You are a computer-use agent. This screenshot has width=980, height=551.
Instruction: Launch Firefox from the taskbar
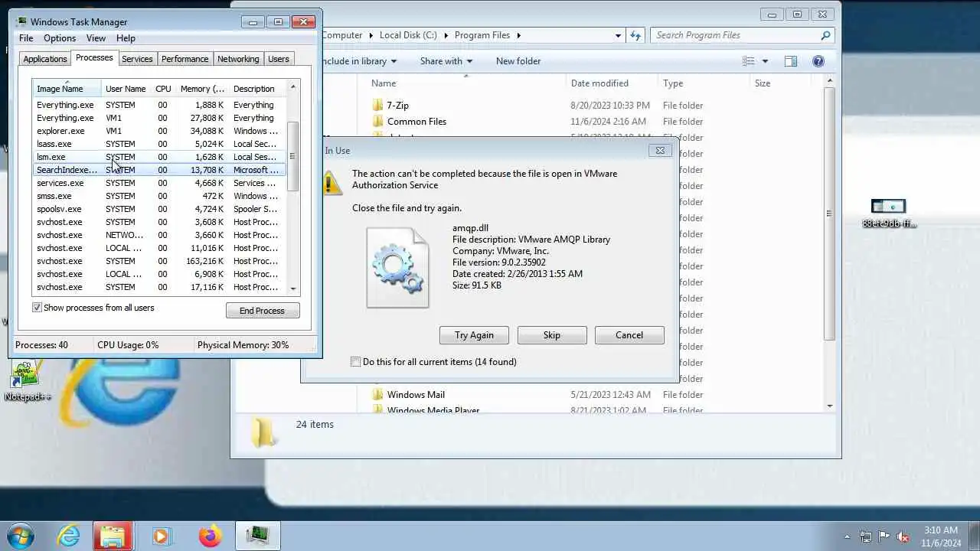click(209, 536)
